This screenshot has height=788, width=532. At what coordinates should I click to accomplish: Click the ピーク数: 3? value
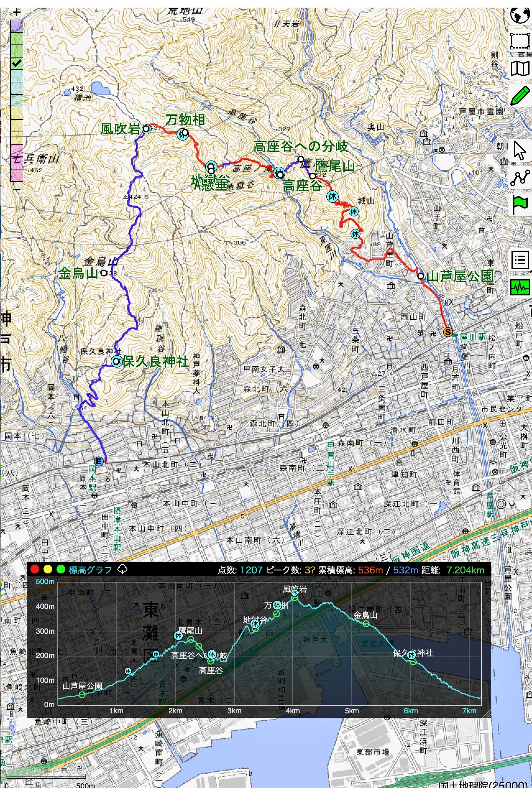(310, 570)
